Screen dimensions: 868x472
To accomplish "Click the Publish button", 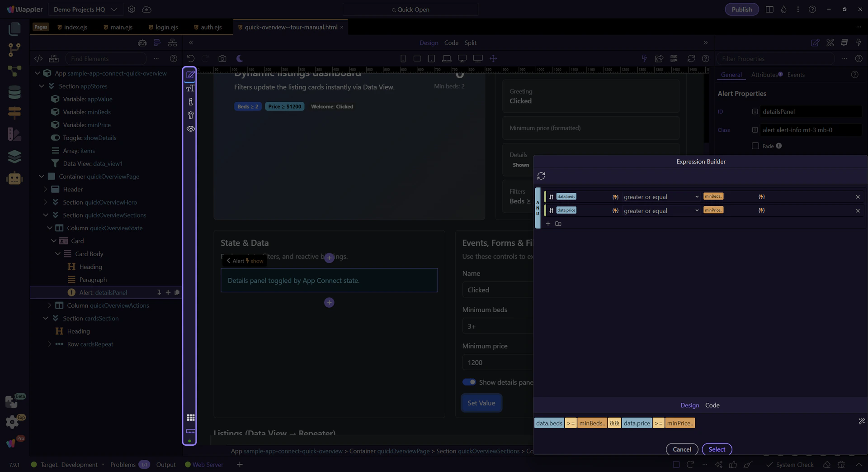I will 741,10.
